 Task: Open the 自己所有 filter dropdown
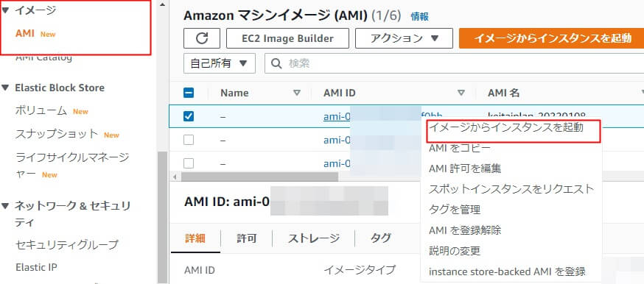[220, 63]
